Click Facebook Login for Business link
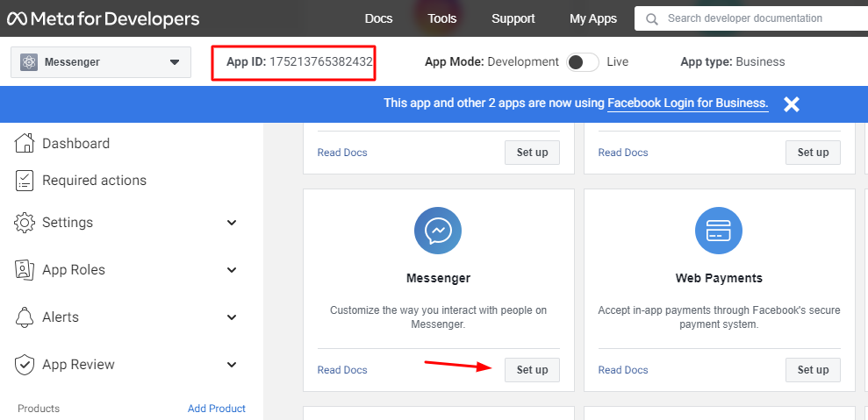This screenshot has height=420, width=868. point(687,103)
